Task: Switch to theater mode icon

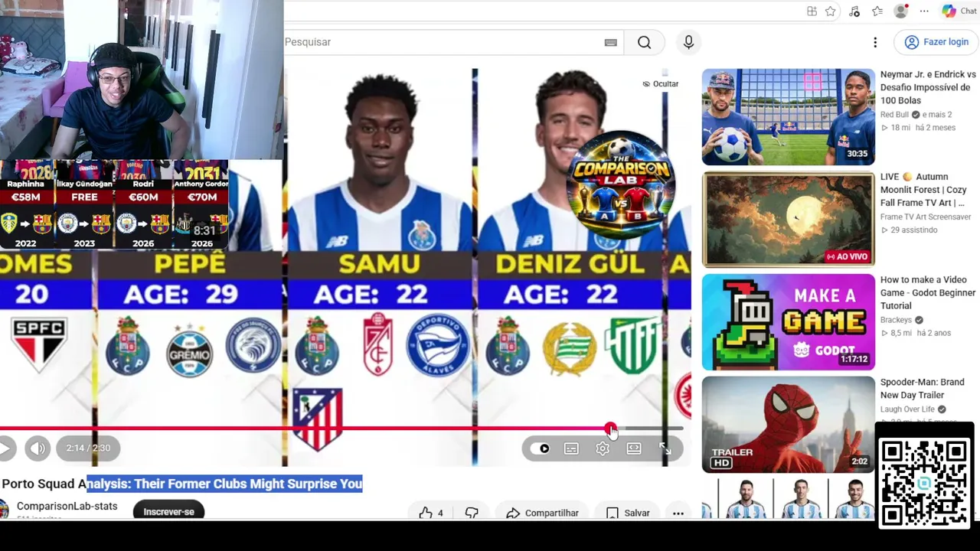Action: 634,448
